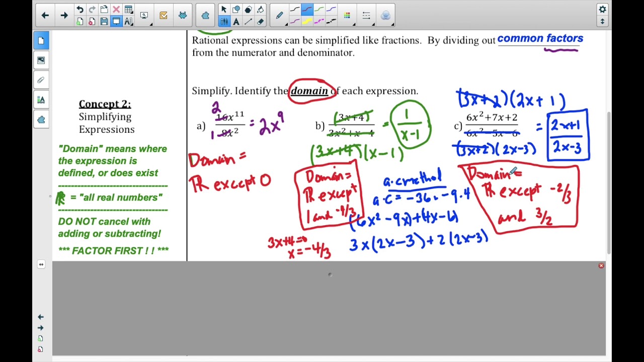Viewport: 644px width, 362px height.
Task: Open the line style dropdown
Action: 366,16
